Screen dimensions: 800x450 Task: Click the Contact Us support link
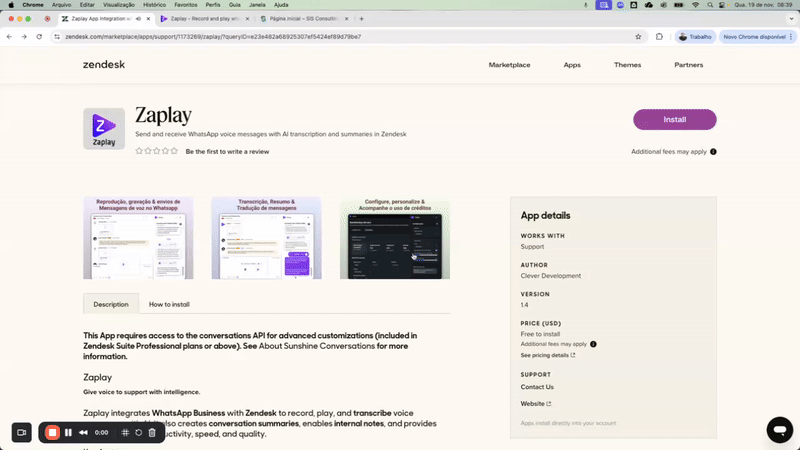537,387
